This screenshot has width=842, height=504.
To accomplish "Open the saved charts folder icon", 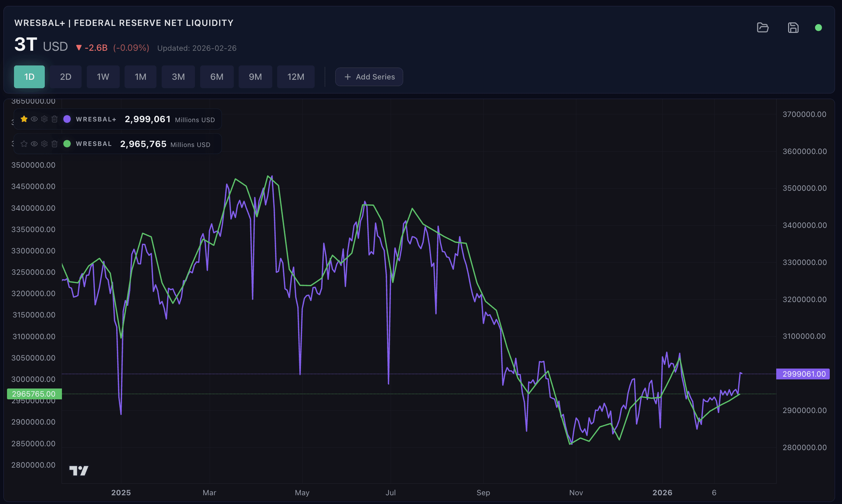I will pyautogui.click(x=763, y=28).
